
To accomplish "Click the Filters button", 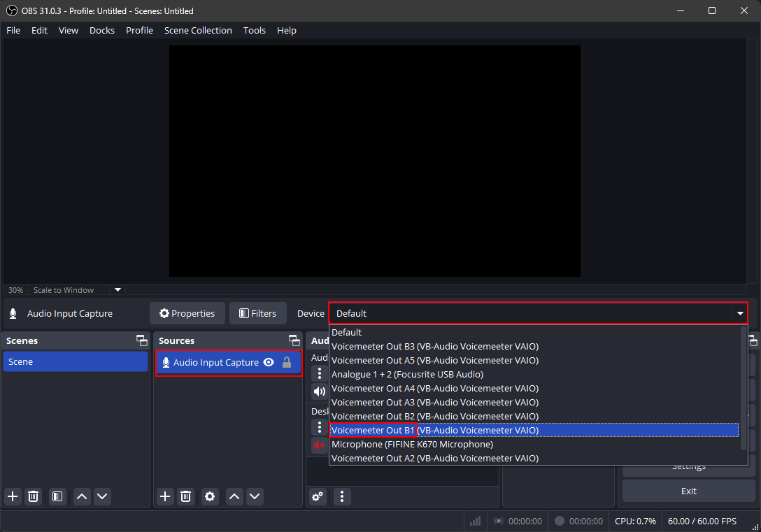I will click(257, 313).
